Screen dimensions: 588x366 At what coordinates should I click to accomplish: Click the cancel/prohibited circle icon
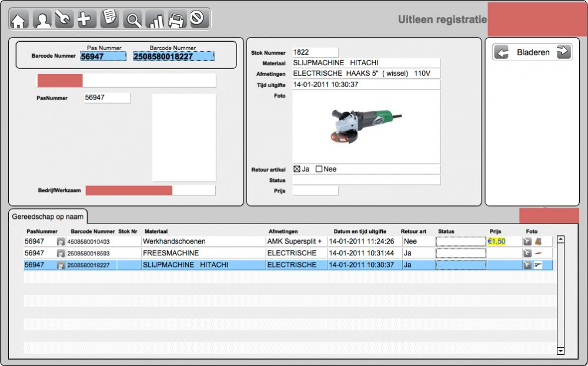tap(198, 18)
